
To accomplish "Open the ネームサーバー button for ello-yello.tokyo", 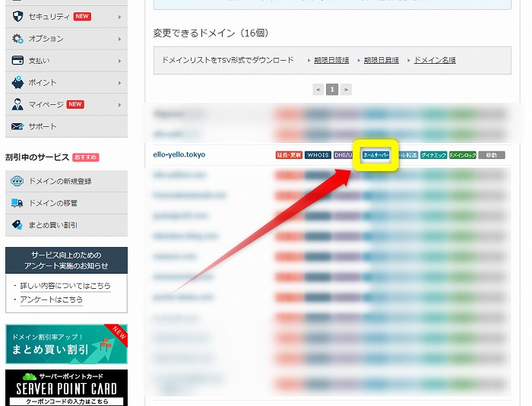I will pyautogui.click(x=376, y=155).
